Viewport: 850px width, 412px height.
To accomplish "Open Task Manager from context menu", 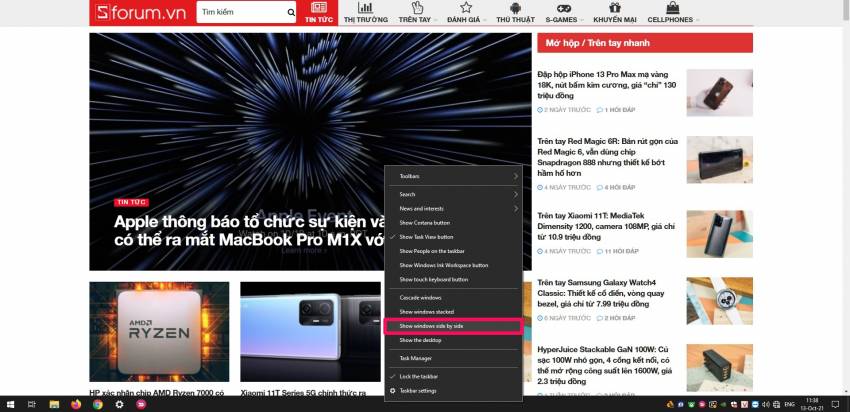I will 453,358.
